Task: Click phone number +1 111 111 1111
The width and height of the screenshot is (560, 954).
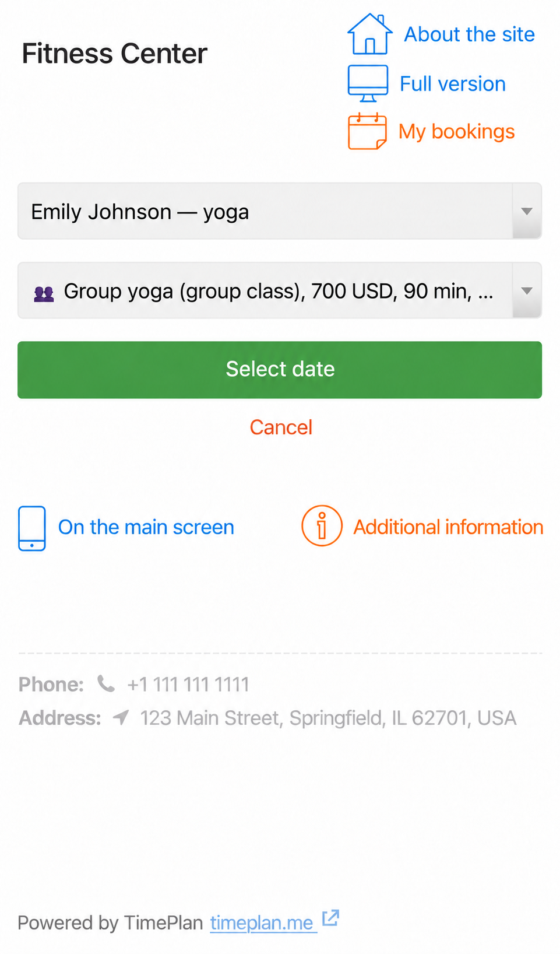Action: pos(188,684)
